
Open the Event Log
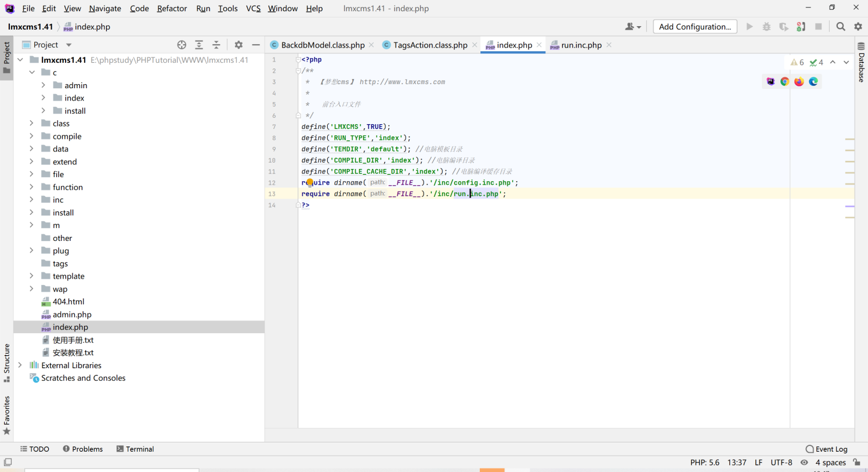point(826,449)
